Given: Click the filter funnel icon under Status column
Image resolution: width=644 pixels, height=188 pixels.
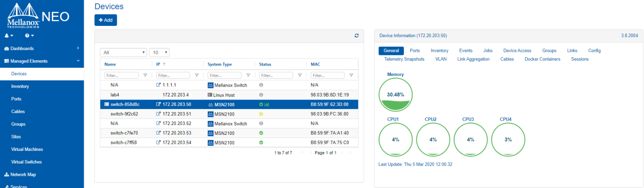Looking at the screenshot, I should (299, 75).
